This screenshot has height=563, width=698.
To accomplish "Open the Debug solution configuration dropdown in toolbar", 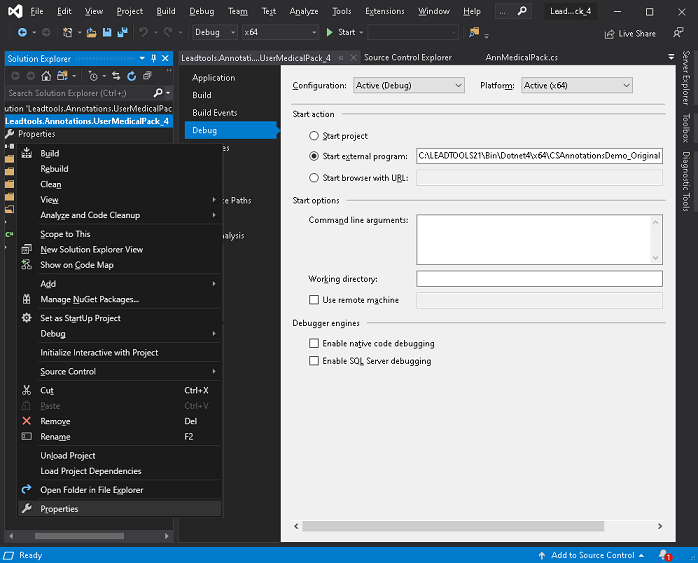I will pyautogui.click(x=215, y=32).
